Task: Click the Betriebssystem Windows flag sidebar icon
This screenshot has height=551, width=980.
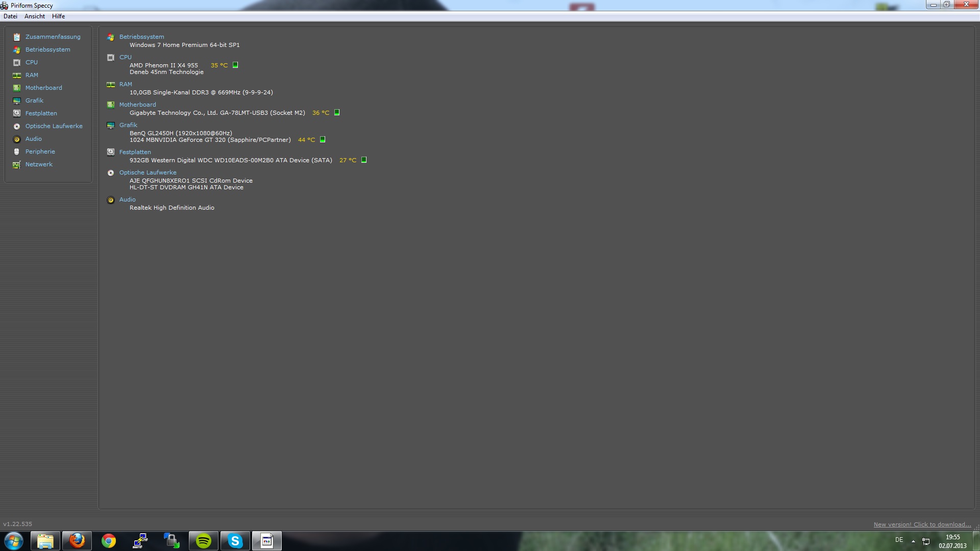Action: pos(17,49)
